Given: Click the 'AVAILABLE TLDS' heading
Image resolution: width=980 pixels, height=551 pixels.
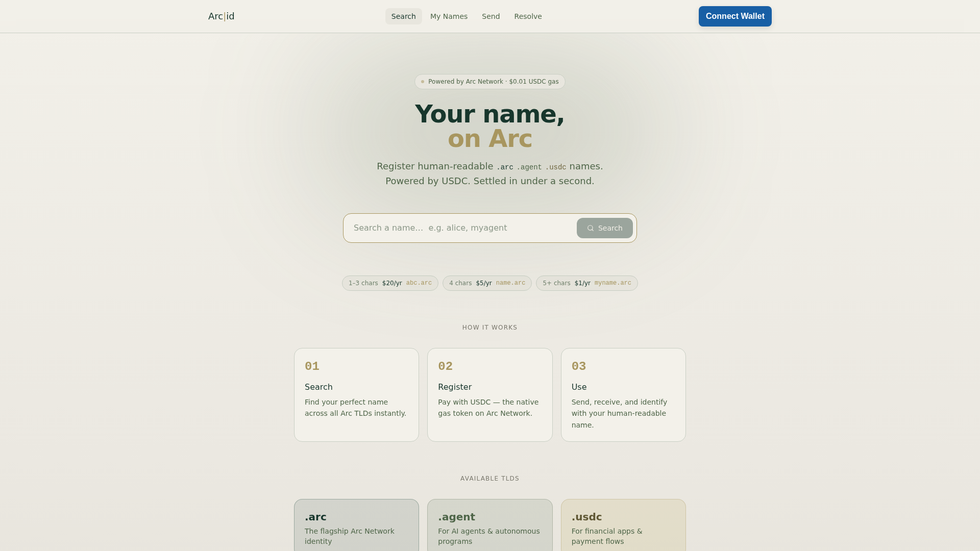Looking at the screenshot, I should (490, 479).
